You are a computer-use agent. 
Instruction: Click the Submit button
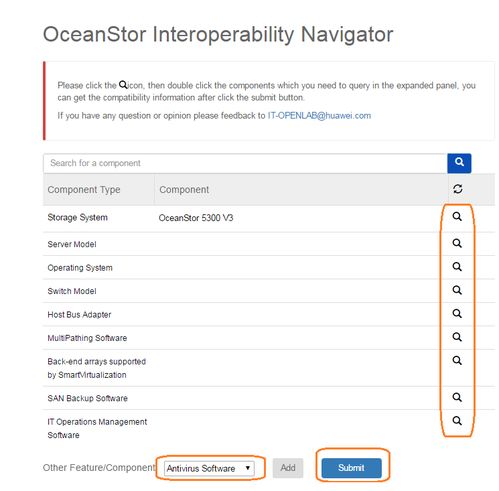pyautogui.click(x=351, y=468)
